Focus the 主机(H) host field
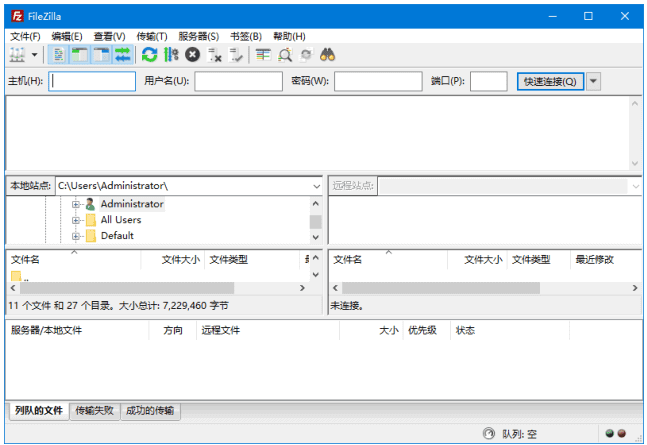Viewport: 647px width, 445px height. [x=92, y=81]
